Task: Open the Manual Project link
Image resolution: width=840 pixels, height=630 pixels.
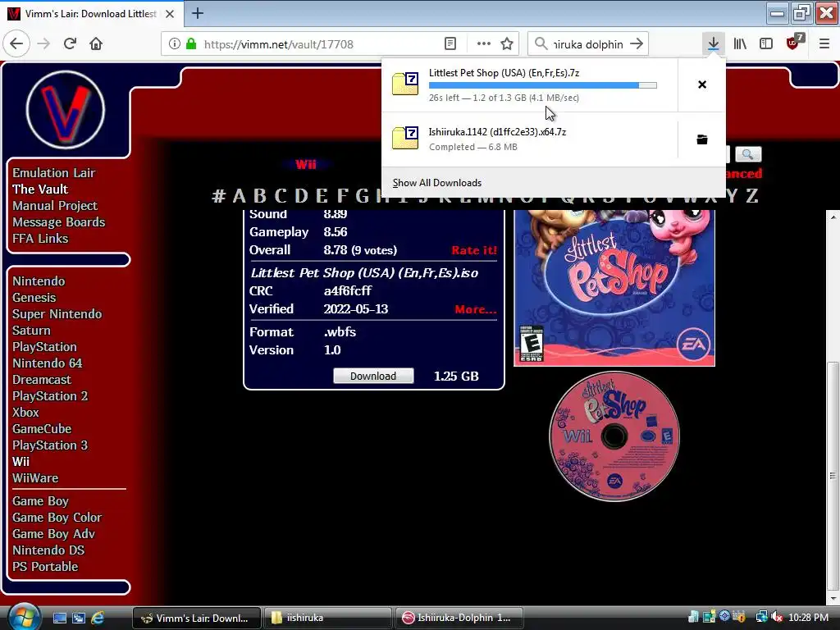Action: click(55, 206)
